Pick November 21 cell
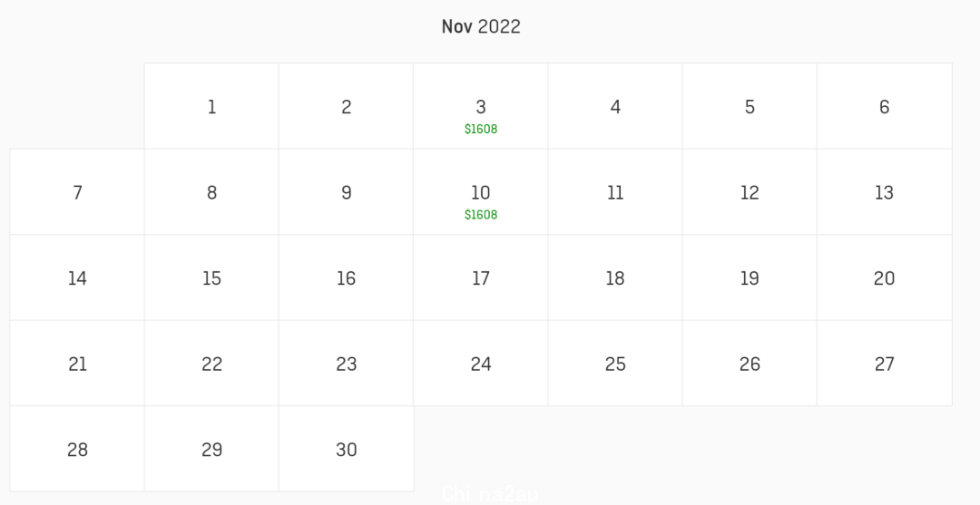This screenshot has width=980, height=505. pos(77,364)
